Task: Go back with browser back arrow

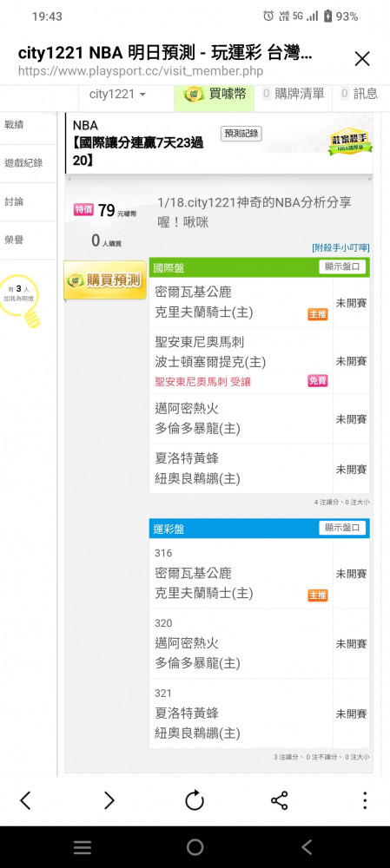Action: 25,800
